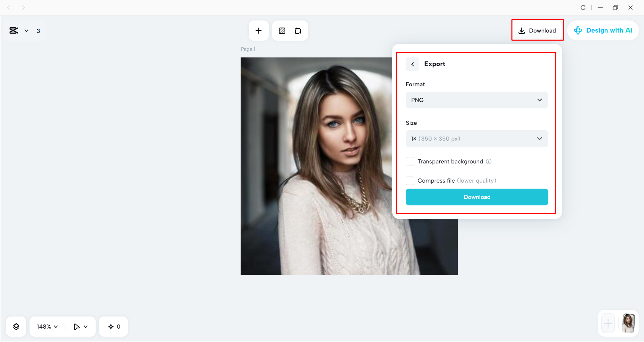The height and width of the screenshot is (342, 644).
Task: Open the Size dropdown showing 1x
Action: coord(476,138)
